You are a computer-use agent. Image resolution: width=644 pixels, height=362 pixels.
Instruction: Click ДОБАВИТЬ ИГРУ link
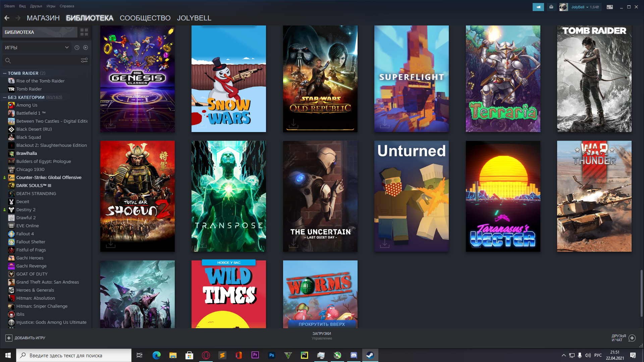(x=30, y=338)
